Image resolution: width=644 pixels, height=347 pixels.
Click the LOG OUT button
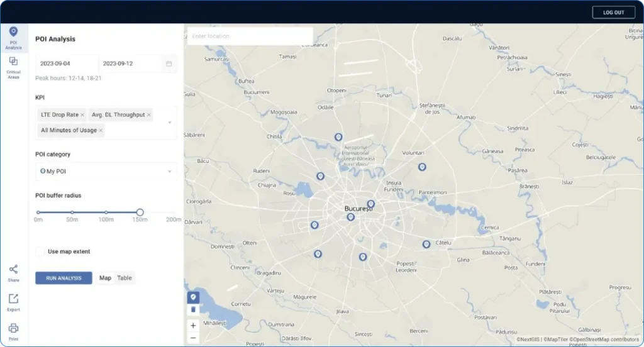(613, 13)
